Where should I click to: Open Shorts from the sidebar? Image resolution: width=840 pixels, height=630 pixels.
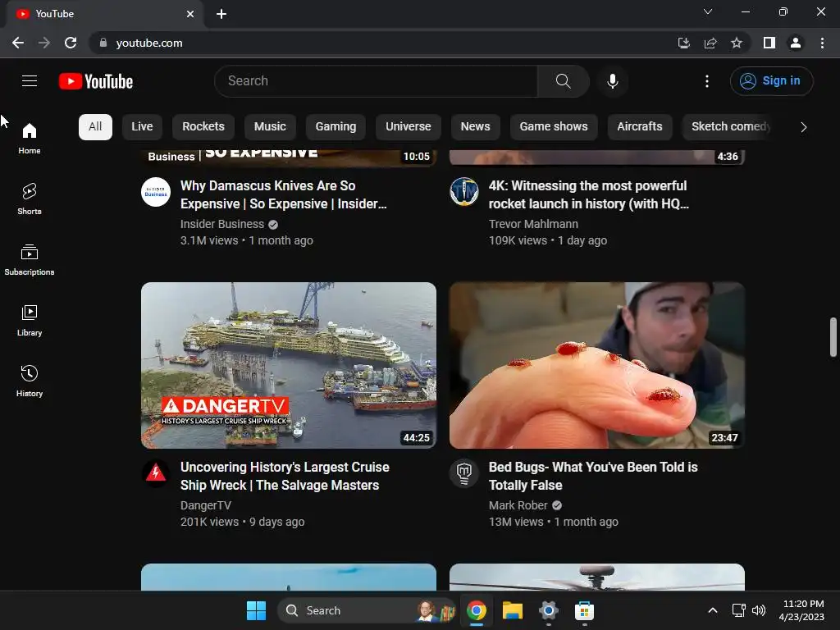[30, 199]
